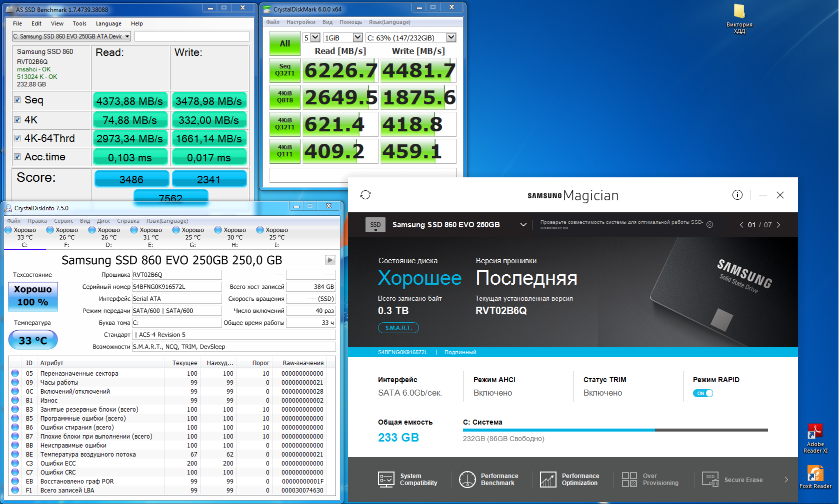Viewport: 840px width, 504px height.
Task: Uncheck the Seq test in AS SSD
Action: coord(17,100)
